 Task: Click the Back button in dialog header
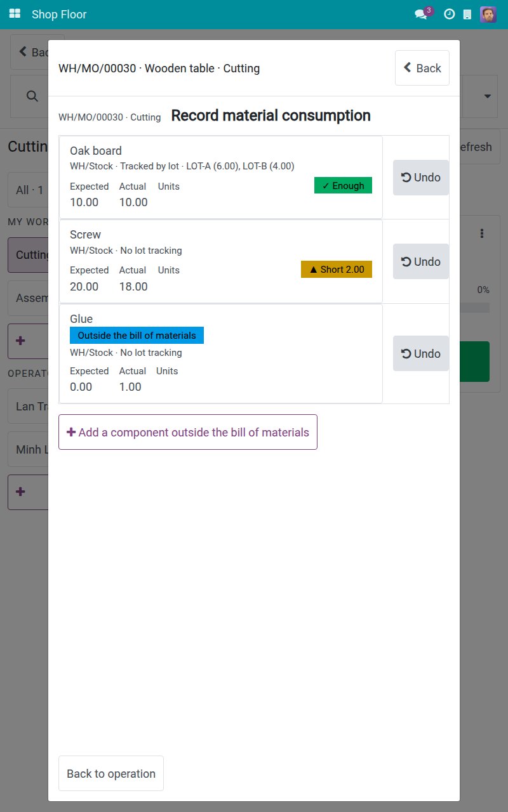point(422,68)
